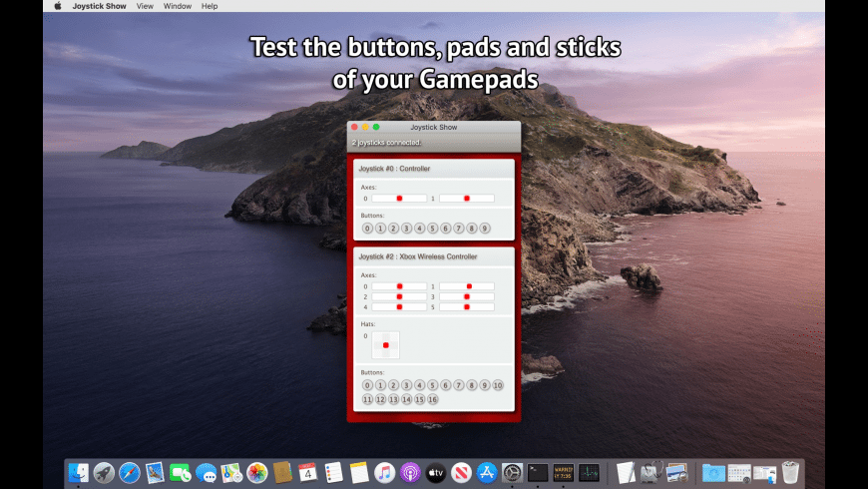Image resolution: width=868 pixels, height=489 pixels.
Task: Click button 9 indicator of Joystick #0 Controller
Action: click(484, 229)
